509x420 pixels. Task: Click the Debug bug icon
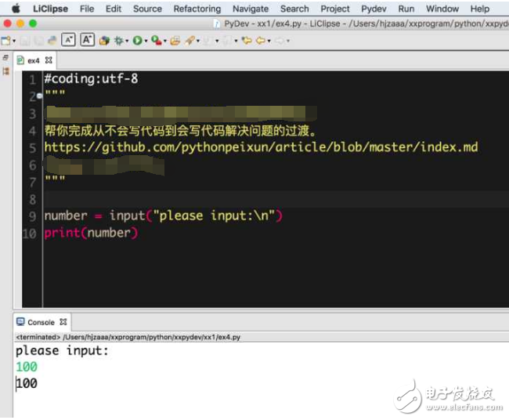click(120, 41)
